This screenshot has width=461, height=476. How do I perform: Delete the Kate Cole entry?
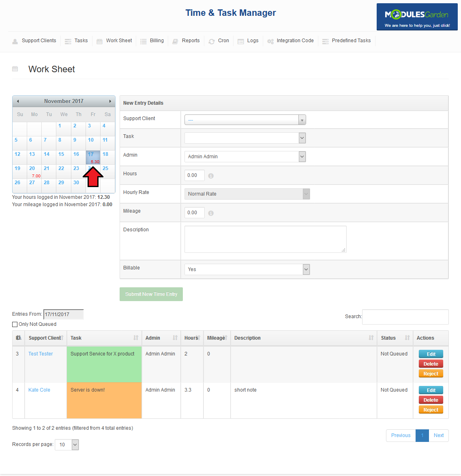tap(431, 400)
